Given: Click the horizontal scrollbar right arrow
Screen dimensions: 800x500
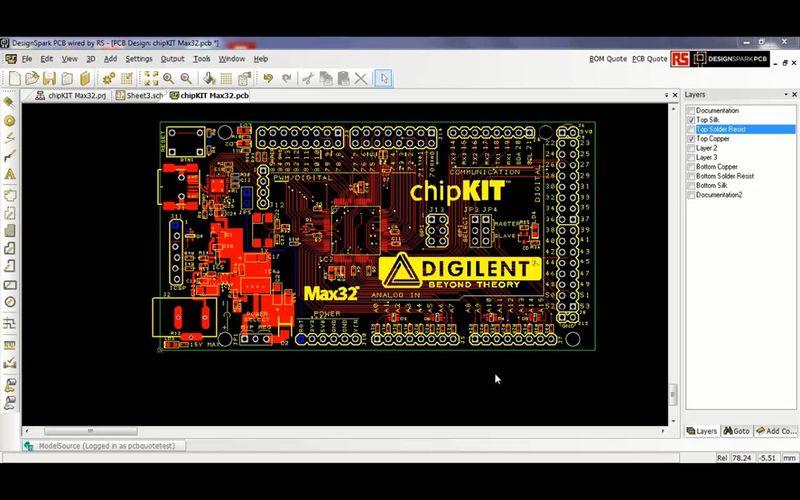Looking at the screenshot, I should [x=663, y=431].
